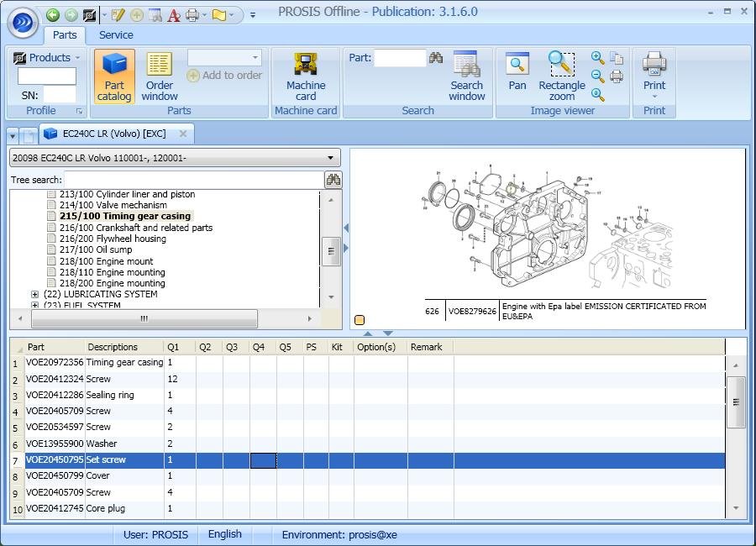
Task: Close the EC240C LR (Volvo) tab
Action: [183, 134]
